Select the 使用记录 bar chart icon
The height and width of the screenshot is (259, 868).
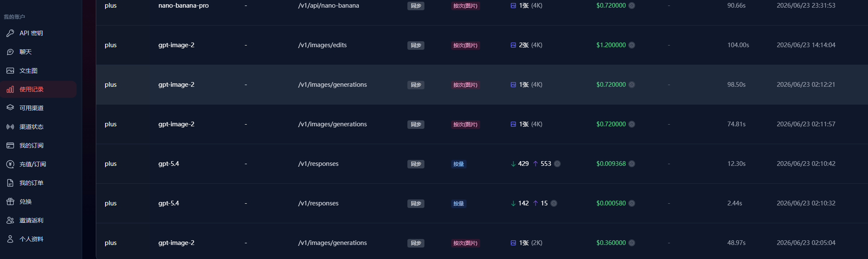(10, 89)
